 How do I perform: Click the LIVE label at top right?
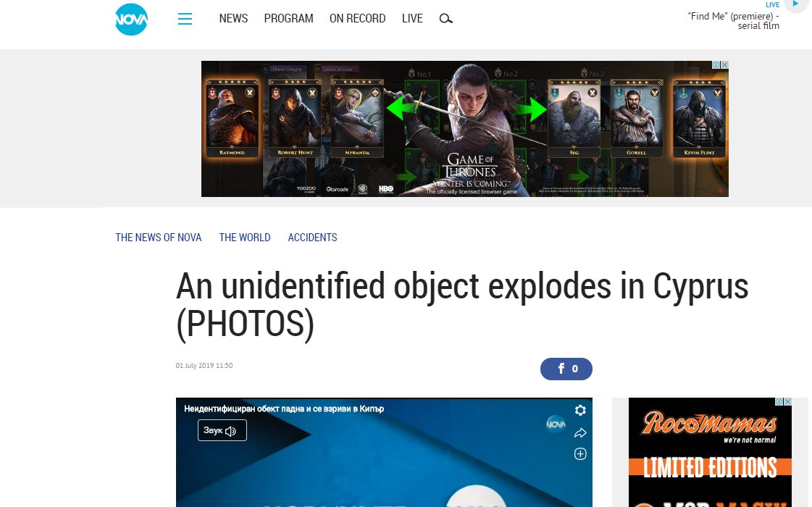(772, 4)
